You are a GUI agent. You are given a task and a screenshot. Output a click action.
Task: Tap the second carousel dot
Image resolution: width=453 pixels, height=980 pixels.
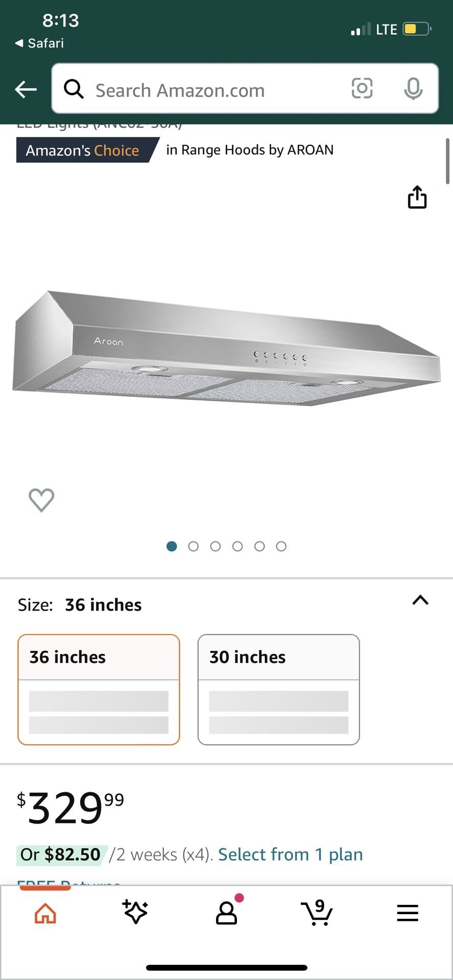194,546
